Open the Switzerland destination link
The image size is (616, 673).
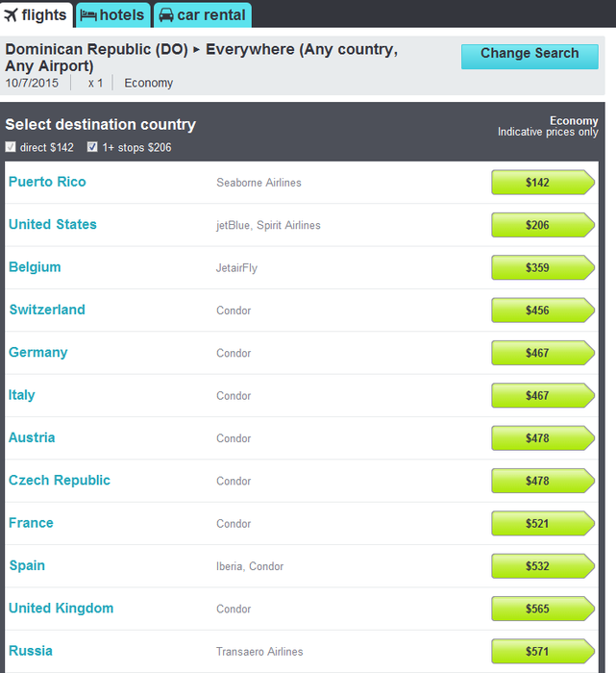[x=47, y=310]
